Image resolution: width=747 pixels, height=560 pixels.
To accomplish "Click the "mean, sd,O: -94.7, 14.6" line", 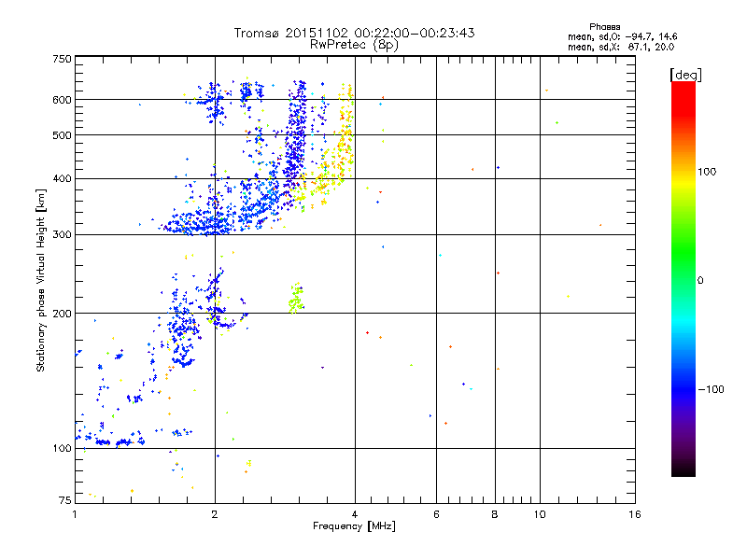I will [622, 36].
